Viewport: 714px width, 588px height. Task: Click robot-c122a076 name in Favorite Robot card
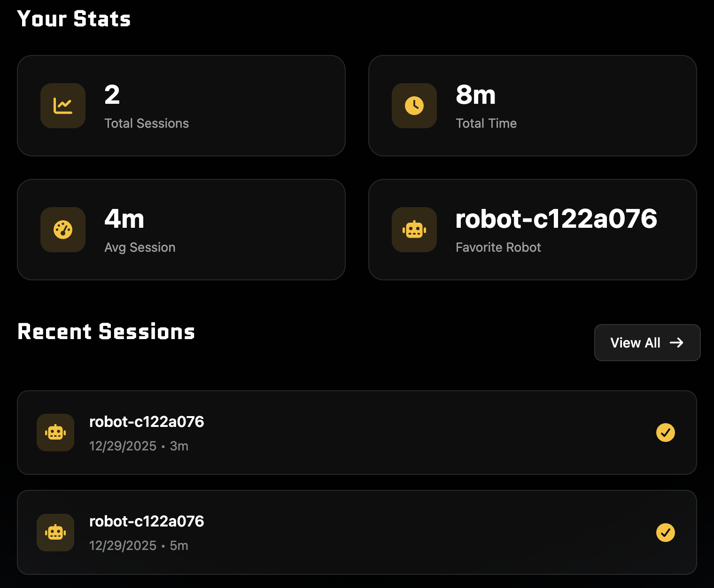(556, 219)
